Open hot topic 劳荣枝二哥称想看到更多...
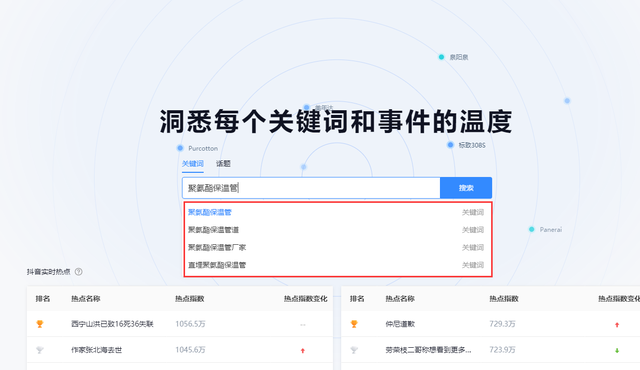Image resolution: width=640 pixels, height=370 pixels. coord(428,350)
